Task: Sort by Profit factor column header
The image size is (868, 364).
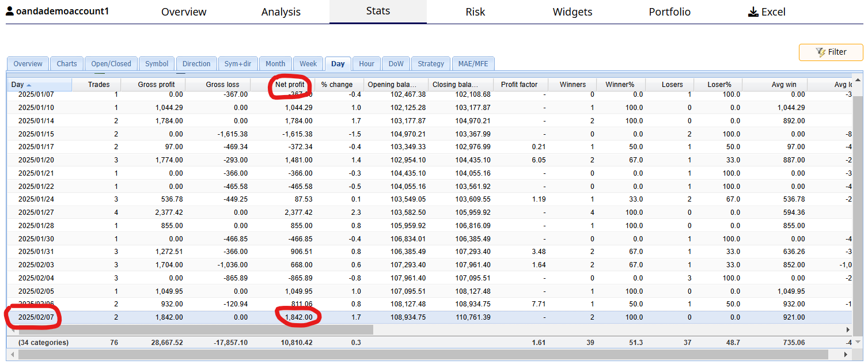Action: [521, 85]
